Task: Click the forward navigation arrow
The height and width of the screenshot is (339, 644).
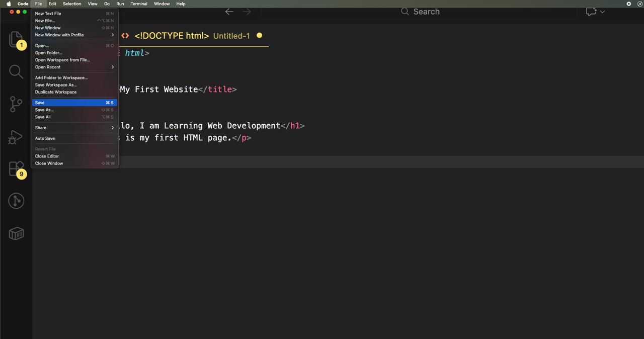Action: click(x=247, y=12)
